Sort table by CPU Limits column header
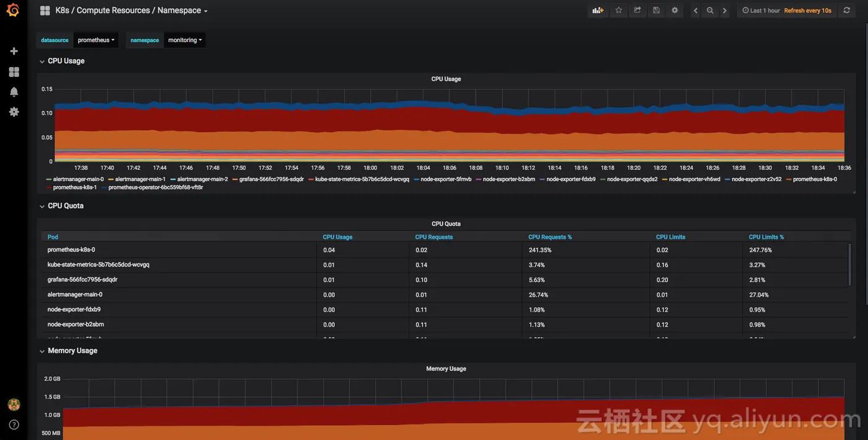The image size is (868, 440). 671,237
